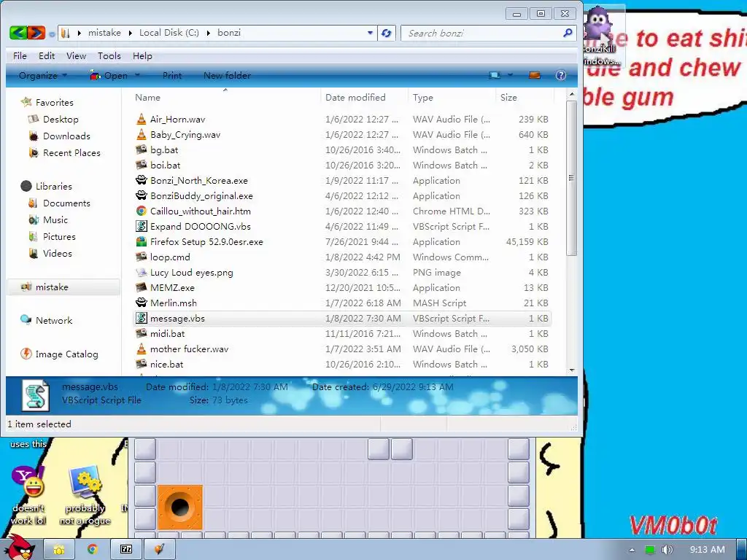The height and width of the screenshot is (560, 747).
Task: Select the midi.bat file icon
Action: click(141, 333)
